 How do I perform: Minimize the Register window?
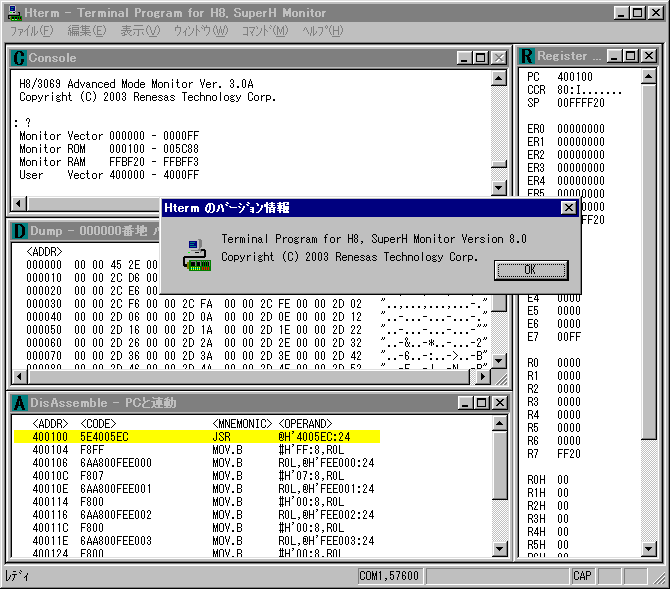tap(614, 56)
